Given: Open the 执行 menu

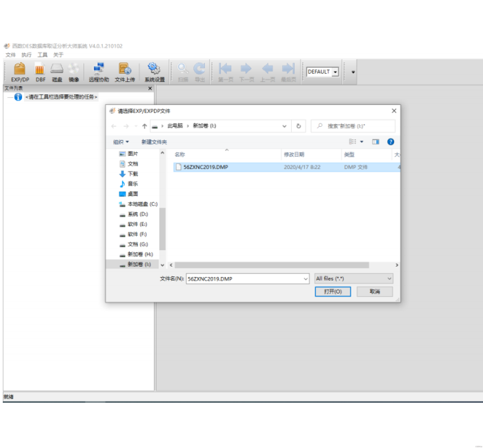Looking at the screenshot, I should tap(26, 54).
